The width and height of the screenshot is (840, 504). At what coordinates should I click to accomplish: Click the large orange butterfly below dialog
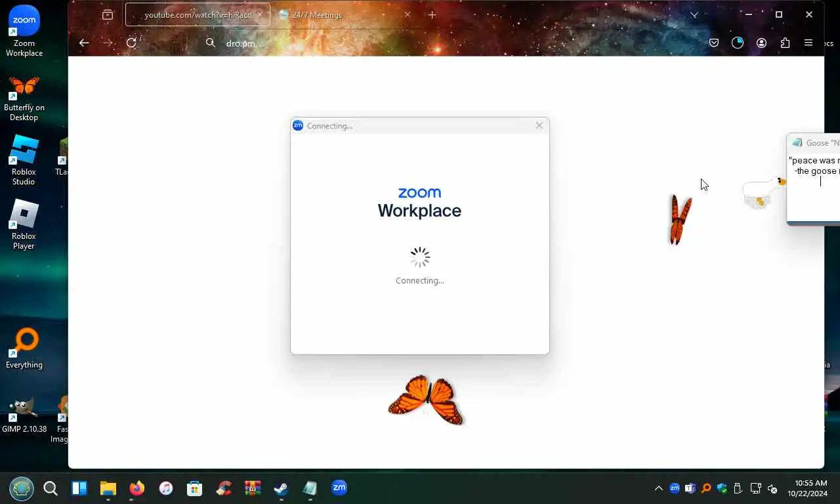tap(426, 400)
